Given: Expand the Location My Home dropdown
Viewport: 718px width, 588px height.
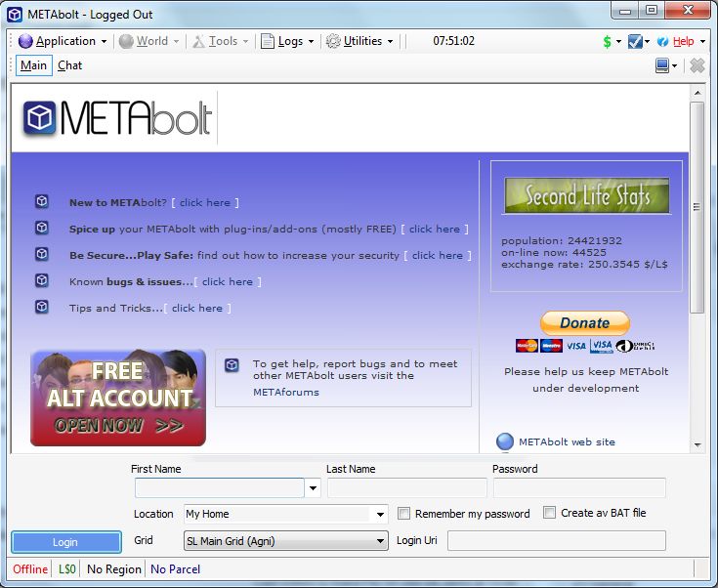Looking at the screenshot, I should [x=380, y=514].
